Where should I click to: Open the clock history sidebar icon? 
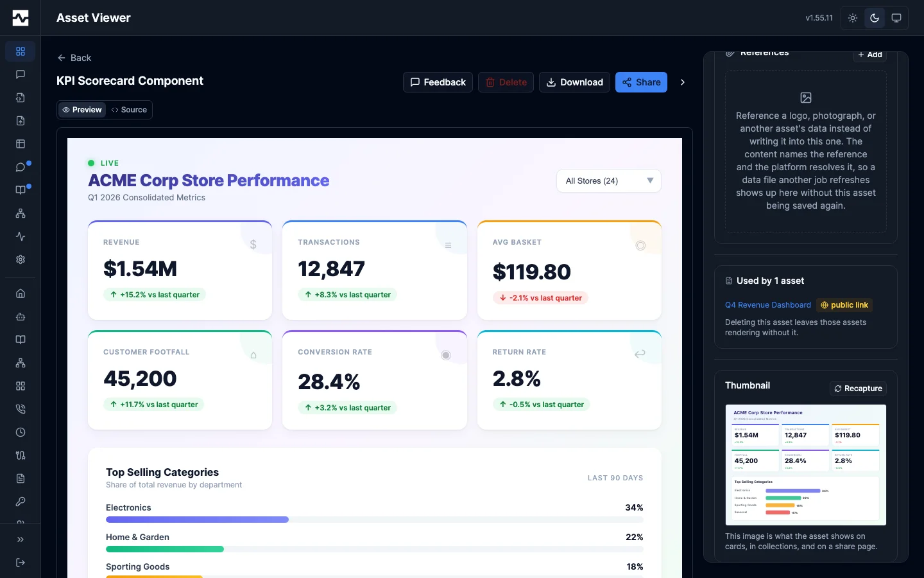tap(21, 432)
